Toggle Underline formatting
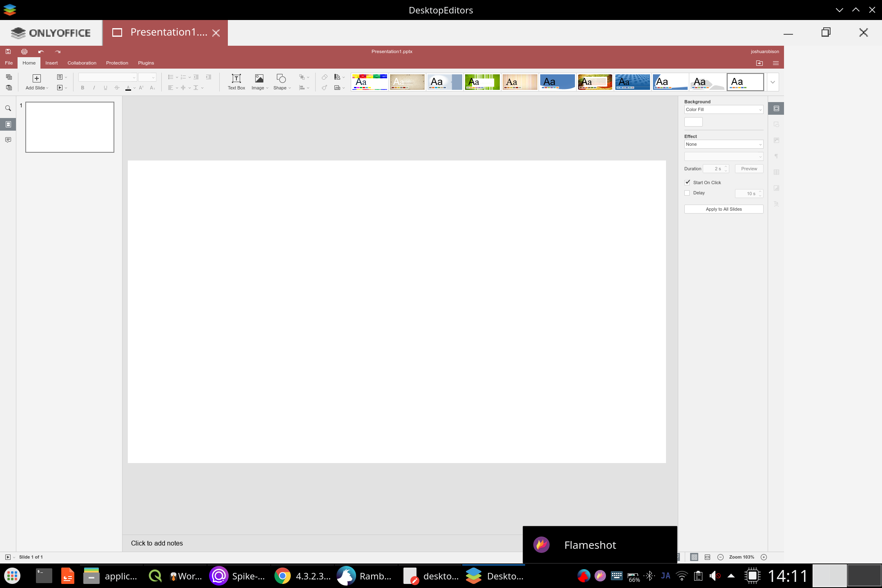The image size is (882, 588). pos(105,88)
